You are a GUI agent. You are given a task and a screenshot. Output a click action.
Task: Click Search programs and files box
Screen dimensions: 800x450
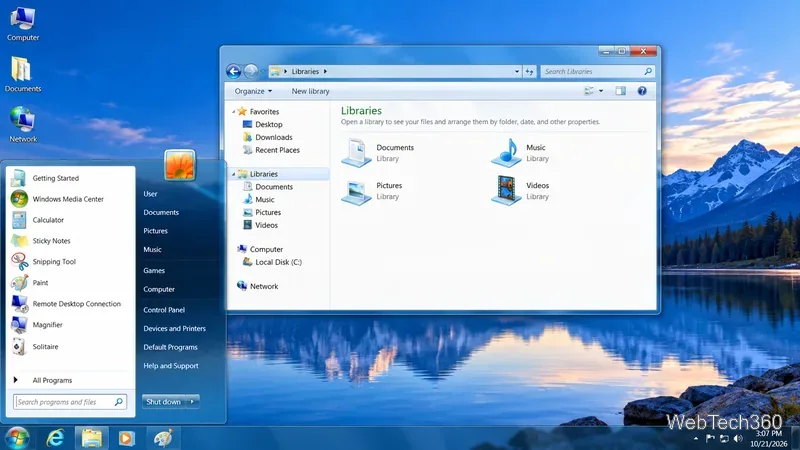(70, 402)
